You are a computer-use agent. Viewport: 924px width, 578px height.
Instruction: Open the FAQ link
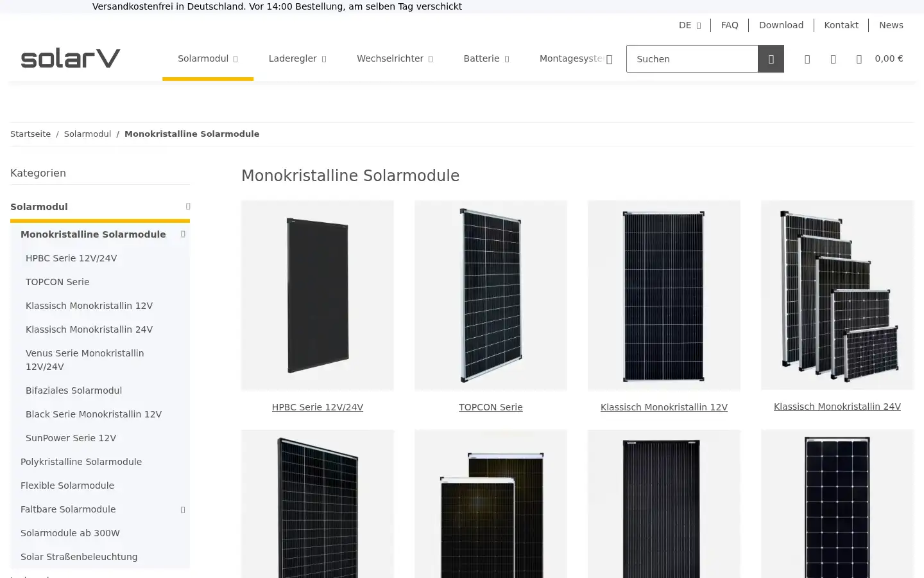[x=730, y=25]
